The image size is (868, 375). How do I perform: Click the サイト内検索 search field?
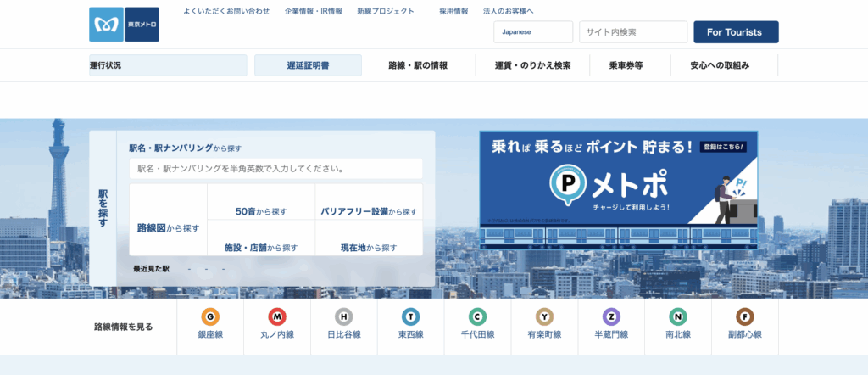pyautogui.click(x=632, y=32)
